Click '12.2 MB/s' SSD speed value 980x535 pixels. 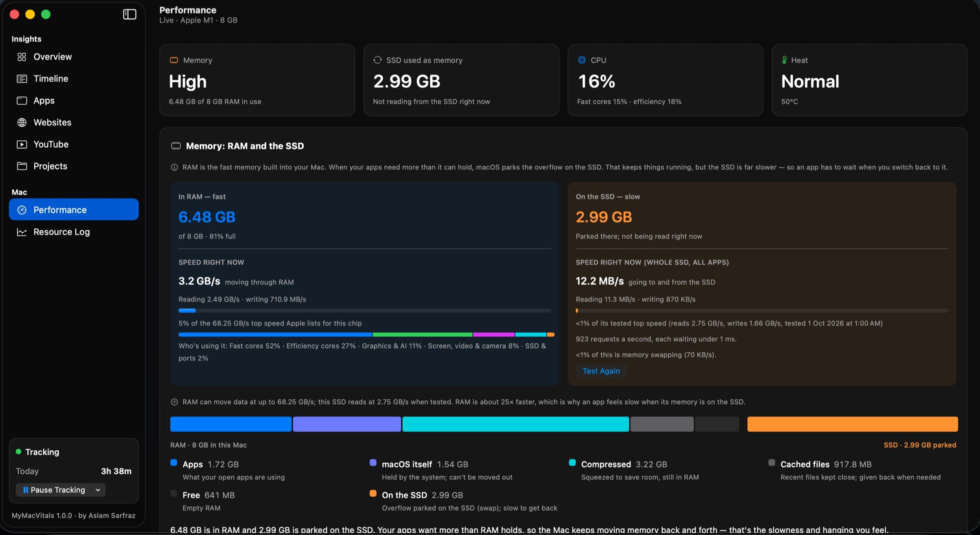(600, 281)
